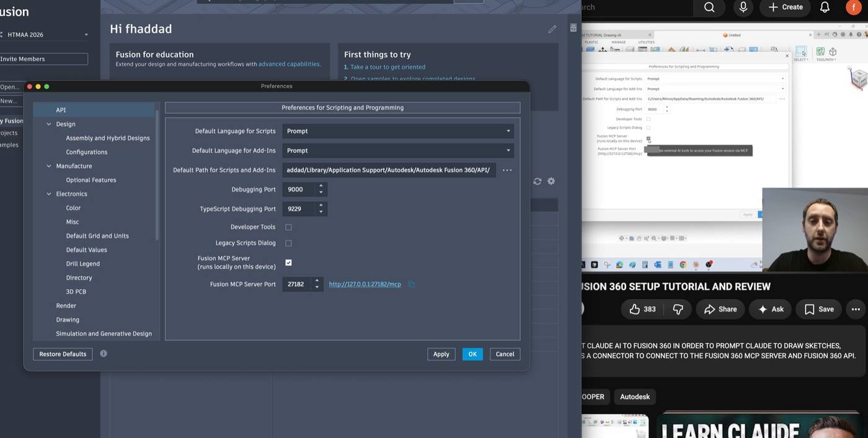The height and width of the screenshot is (438, 868).
Task: Open the panel icon next to the pencil
Action: tap(573, 28)
